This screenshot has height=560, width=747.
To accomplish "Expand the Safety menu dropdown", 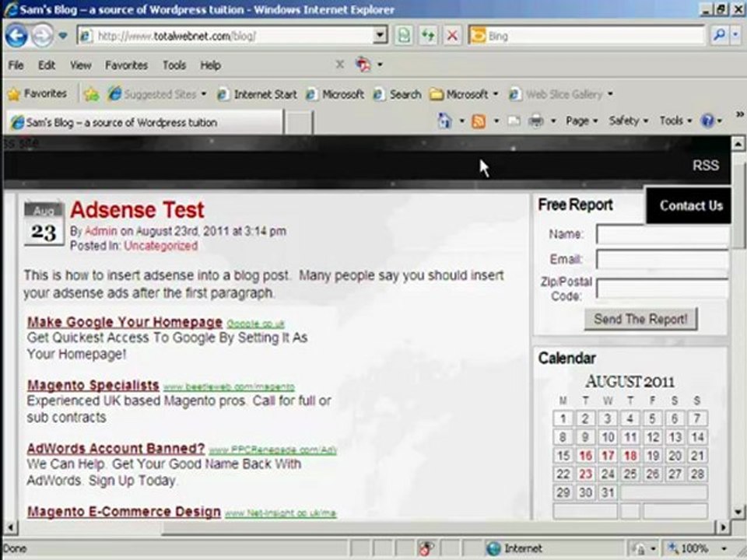I will (629, 121).
